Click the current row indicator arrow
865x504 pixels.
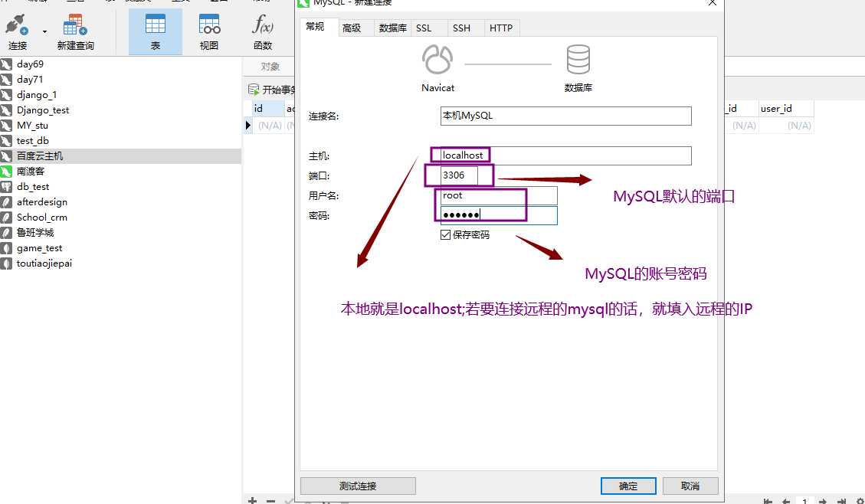click(x=247, y=126)
